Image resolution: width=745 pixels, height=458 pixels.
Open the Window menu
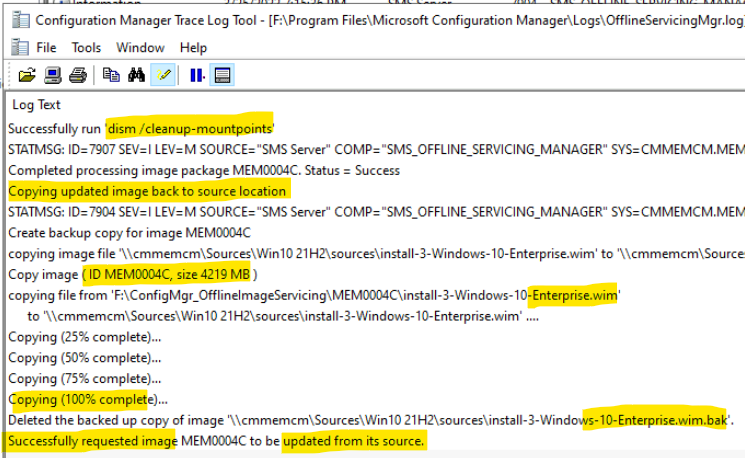pos(140,48)
